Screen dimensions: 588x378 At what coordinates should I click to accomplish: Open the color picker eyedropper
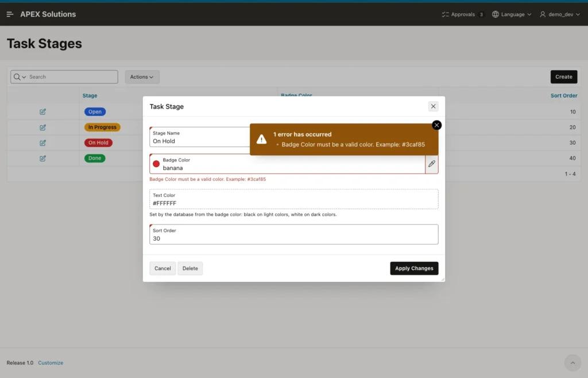click(x=432, y=164)
